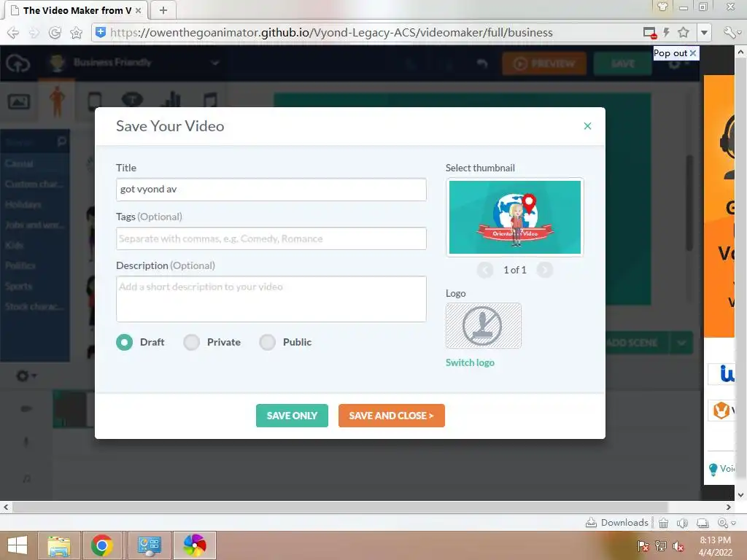Click the SAVE AND CLOSE button
Screen dimensions: 747x560
pyautogui.click(x=392, y=416)
